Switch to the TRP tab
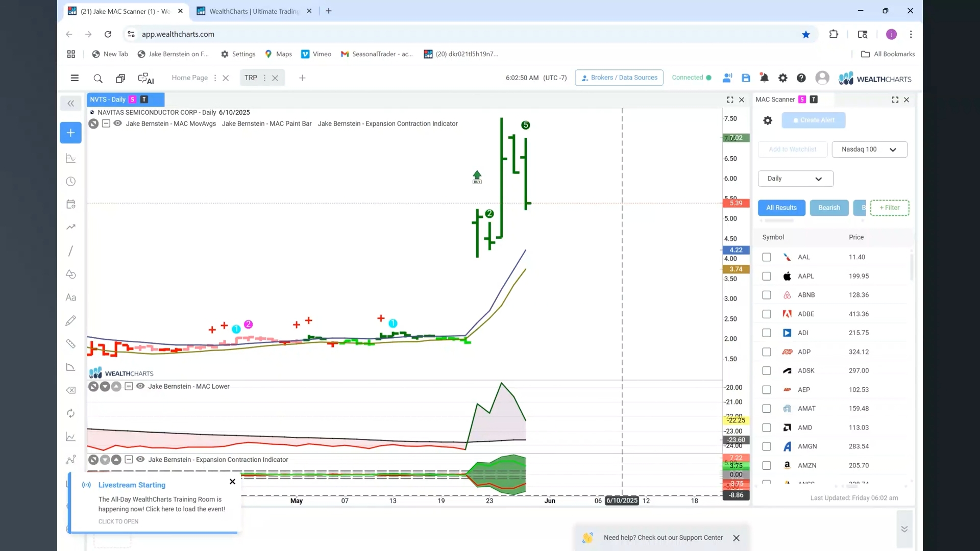 click(x=251, y=78)
